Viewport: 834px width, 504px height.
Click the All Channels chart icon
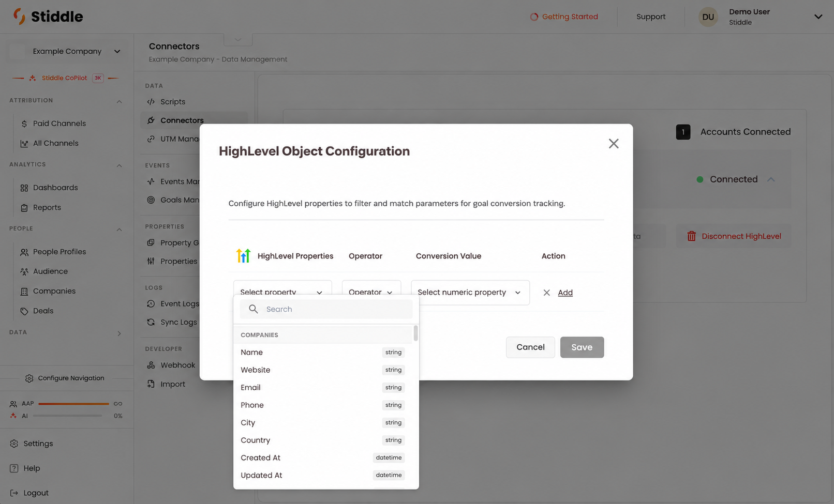point(24,143)
